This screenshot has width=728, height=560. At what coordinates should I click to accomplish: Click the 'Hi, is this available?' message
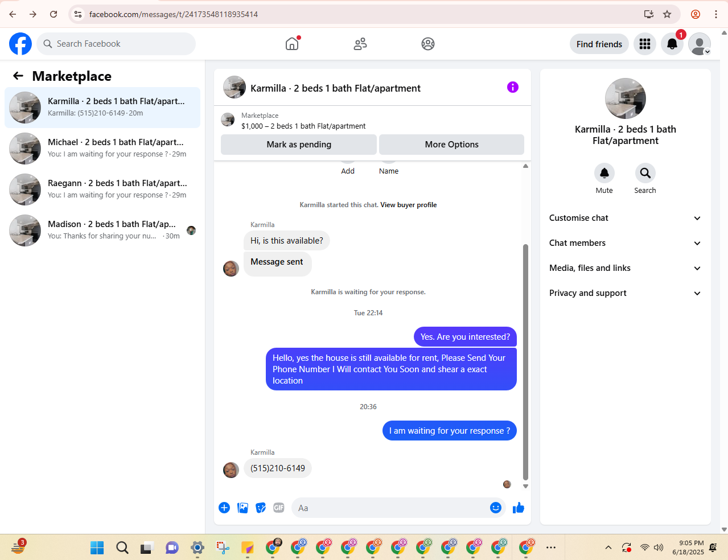click(287, 241)
